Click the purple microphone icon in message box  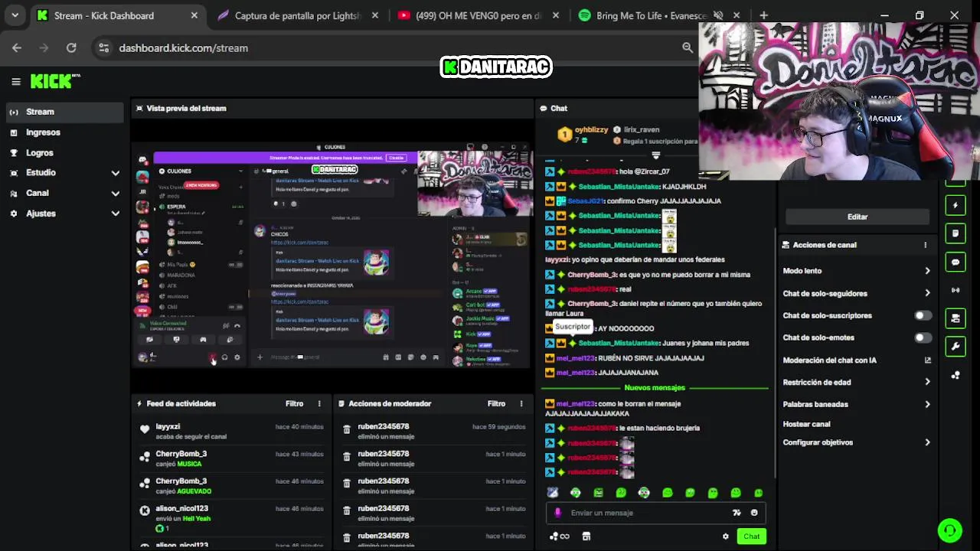(557, 513)
